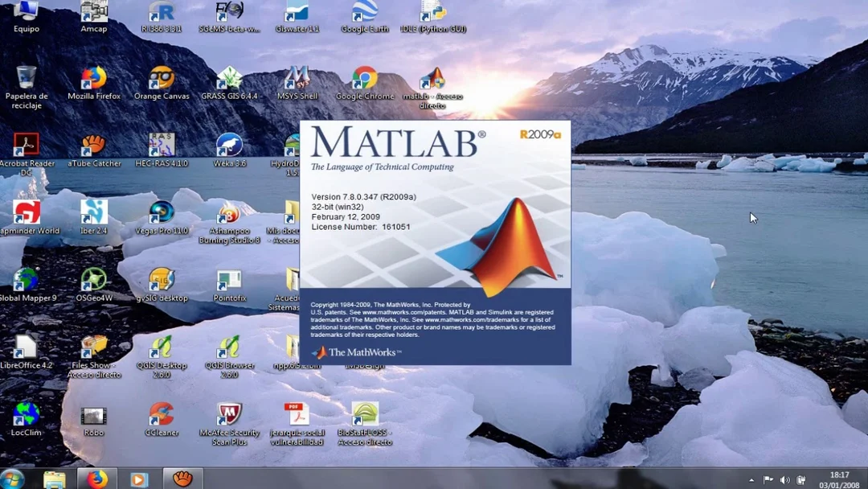868x489 pixels.
Task: Open the Pointofix desktop shortcut
Action: coord(229,285)
